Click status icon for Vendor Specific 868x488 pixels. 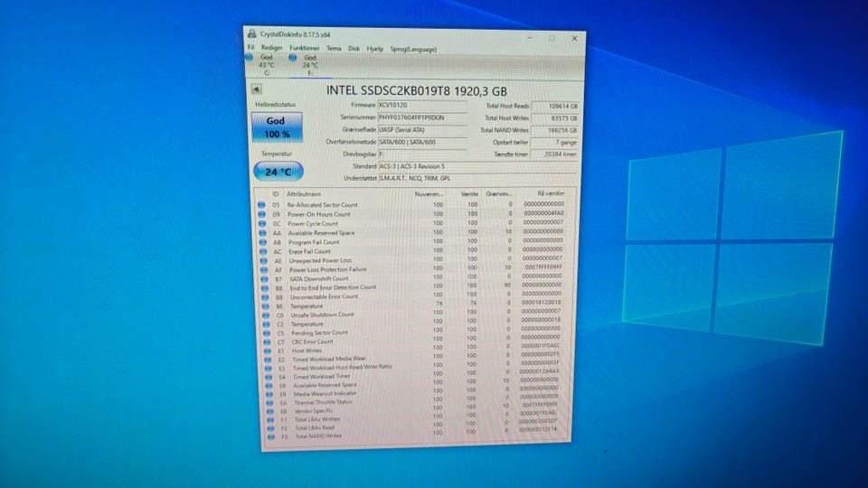coord(269,412)
